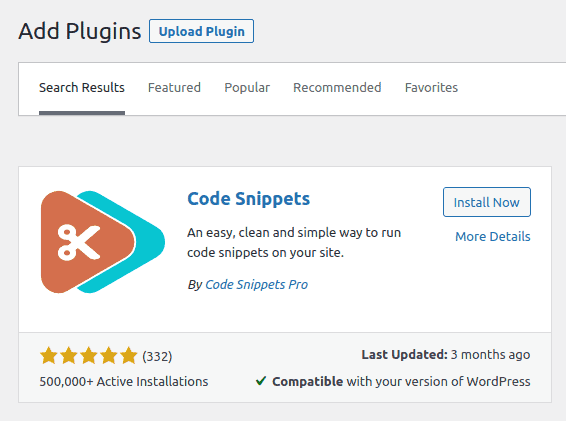Click the third rating star
Viewport: 566px width, 421px height.
pos(89,356)
